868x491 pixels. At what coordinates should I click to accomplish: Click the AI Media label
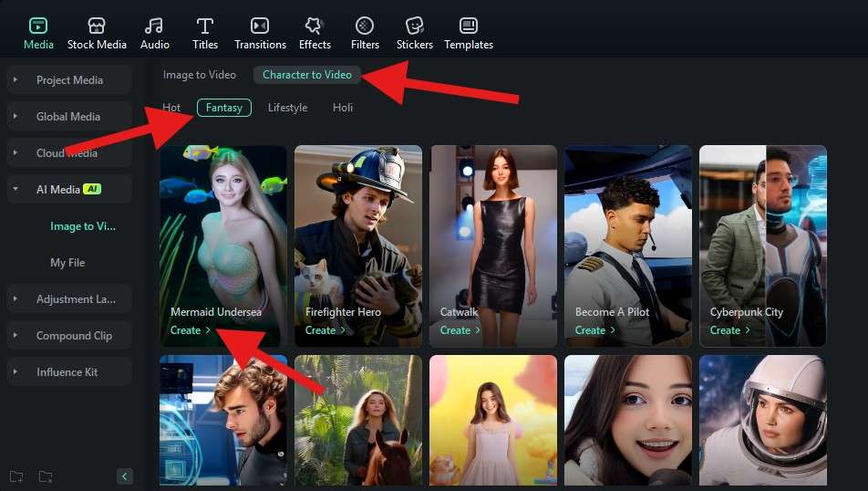(58, 190)
